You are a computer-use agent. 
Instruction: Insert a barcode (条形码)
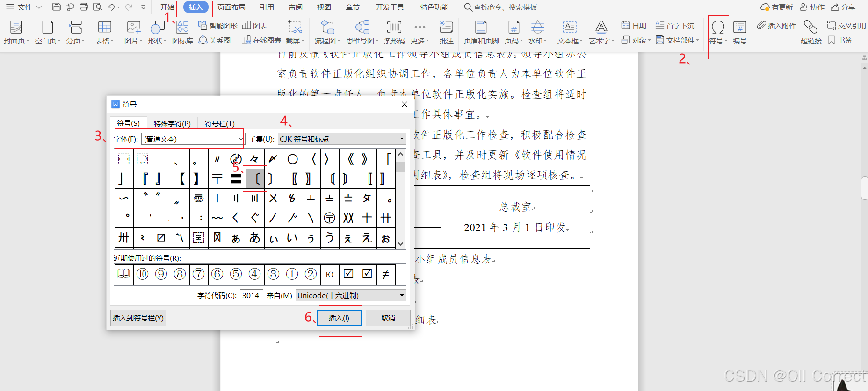click(x=394, y=32)
